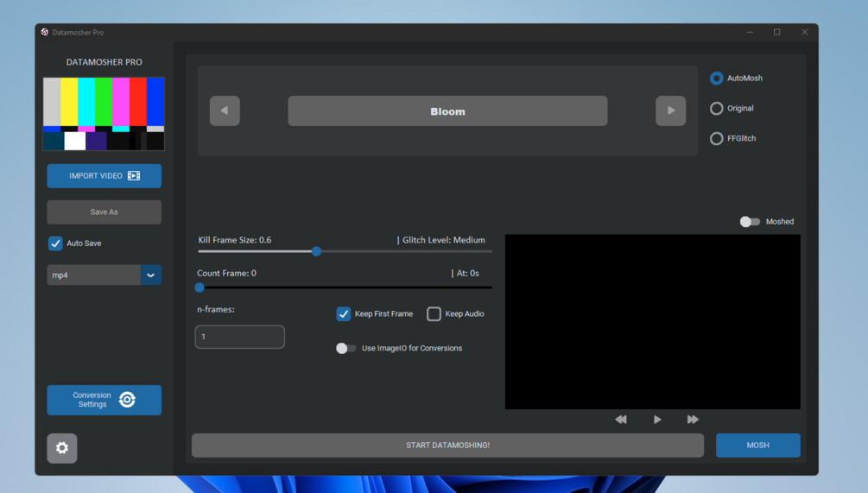868x493 pixels.
Task: Click the color bars test pattern thumbnail
Action: coord(104,114)
